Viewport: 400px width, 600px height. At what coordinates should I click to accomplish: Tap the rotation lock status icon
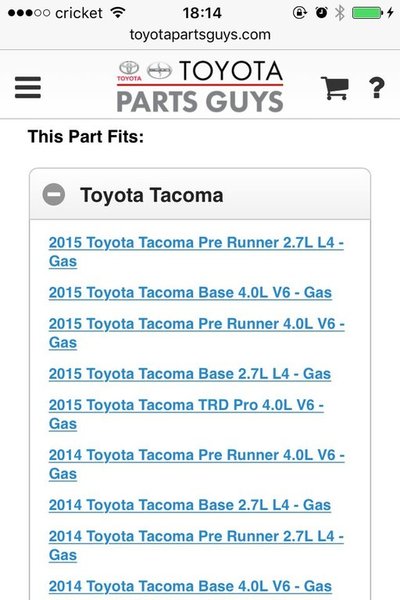300,13
